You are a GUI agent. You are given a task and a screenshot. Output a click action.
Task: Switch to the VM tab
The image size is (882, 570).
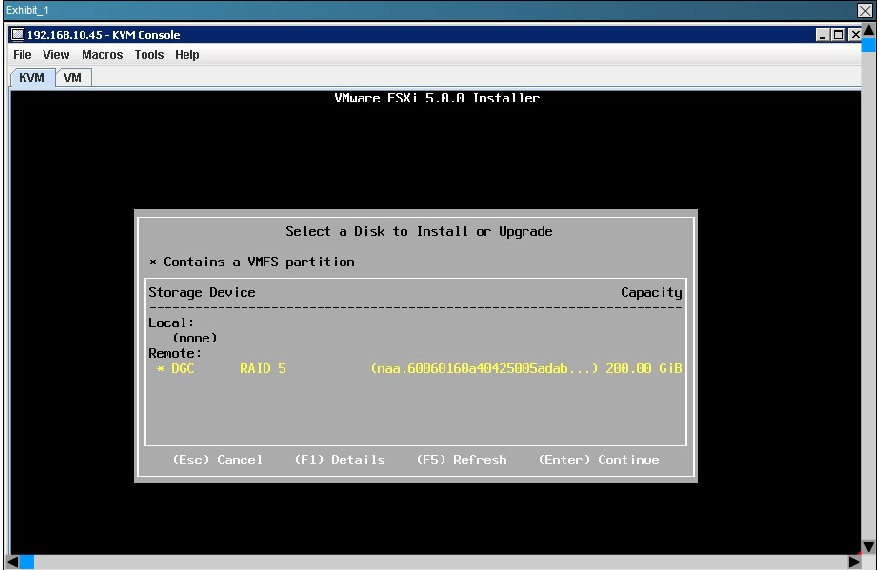73,78
